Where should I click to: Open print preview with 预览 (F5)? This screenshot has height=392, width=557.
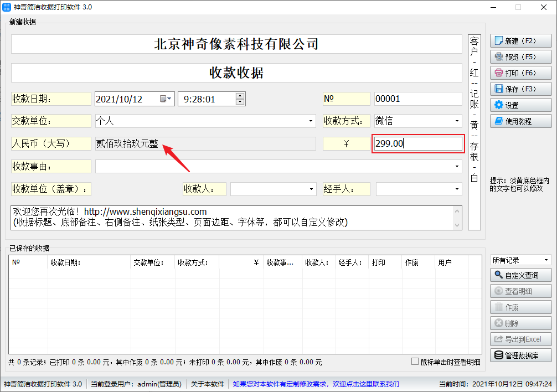point(521,57)
